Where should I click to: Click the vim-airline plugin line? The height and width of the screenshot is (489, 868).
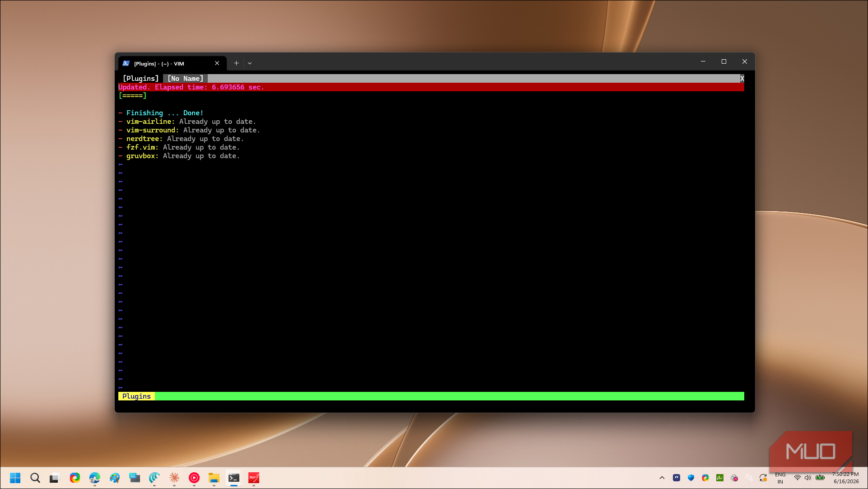[x=187, y=122]
